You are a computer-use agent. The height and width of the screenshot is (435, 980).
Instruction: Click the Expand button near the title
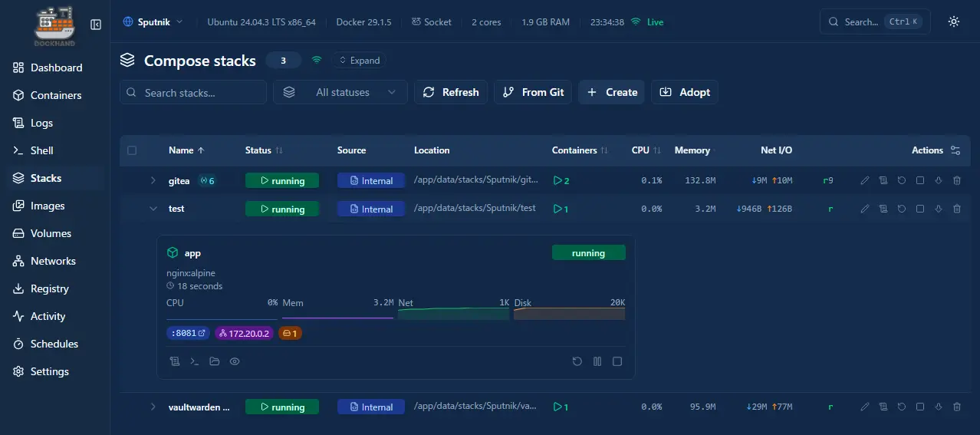click(x=359, y=61)
